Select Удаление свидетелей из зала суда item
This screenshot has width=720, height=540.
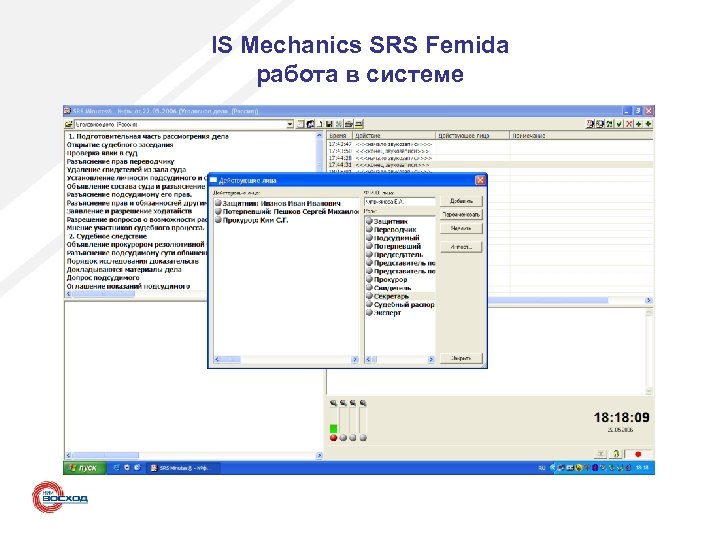click(x=126, y=169)
